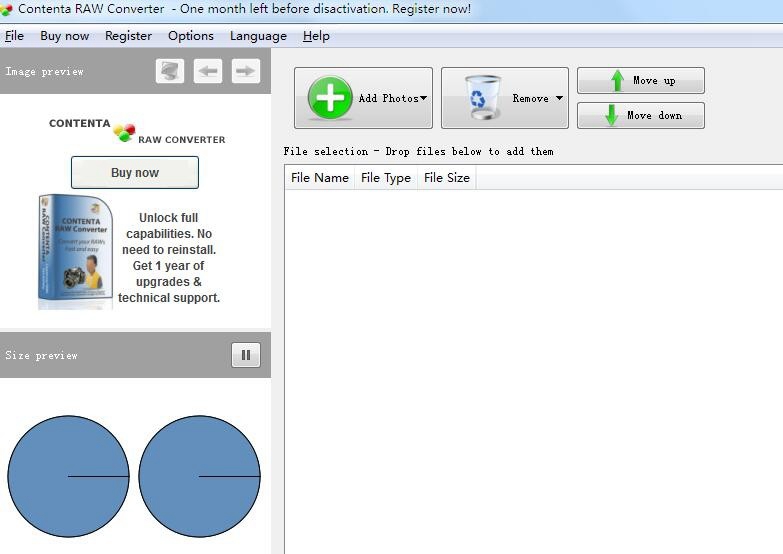
Task: Click the app icon in title bar
Action: (x=6, y=9)
